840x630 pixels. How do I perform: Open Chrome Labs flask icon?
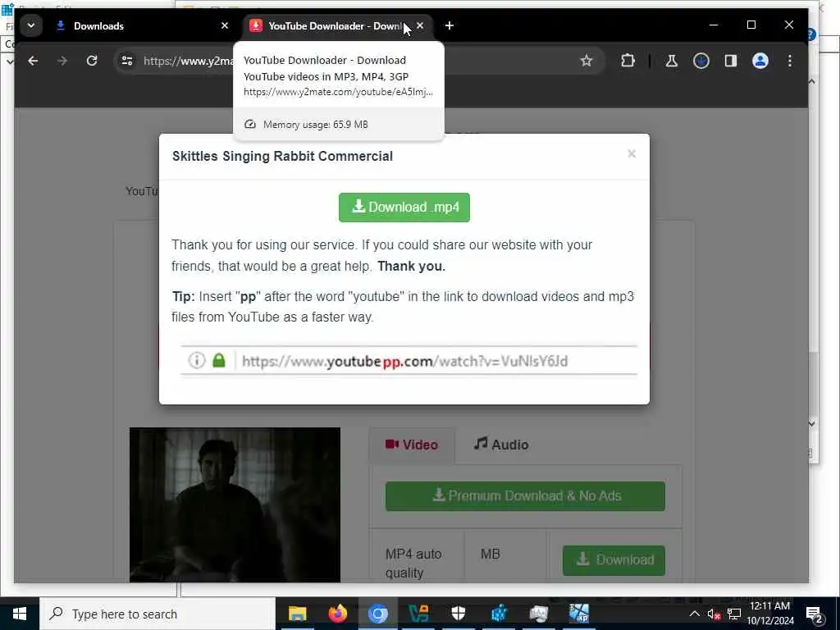pos(671,61)
